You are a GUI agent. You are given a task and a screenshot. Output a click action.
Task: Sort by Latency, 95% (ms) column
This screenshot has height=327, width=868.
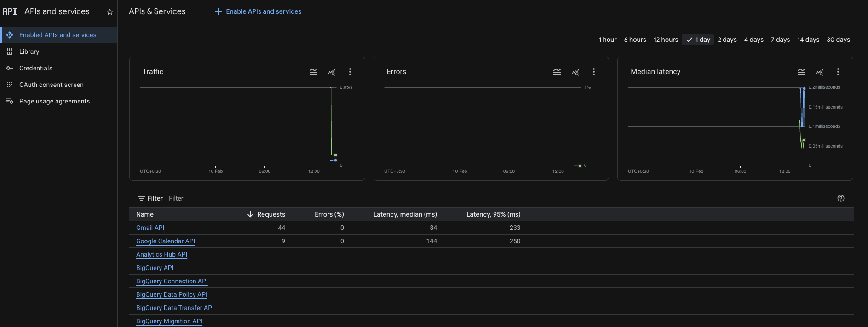[494, 214]
